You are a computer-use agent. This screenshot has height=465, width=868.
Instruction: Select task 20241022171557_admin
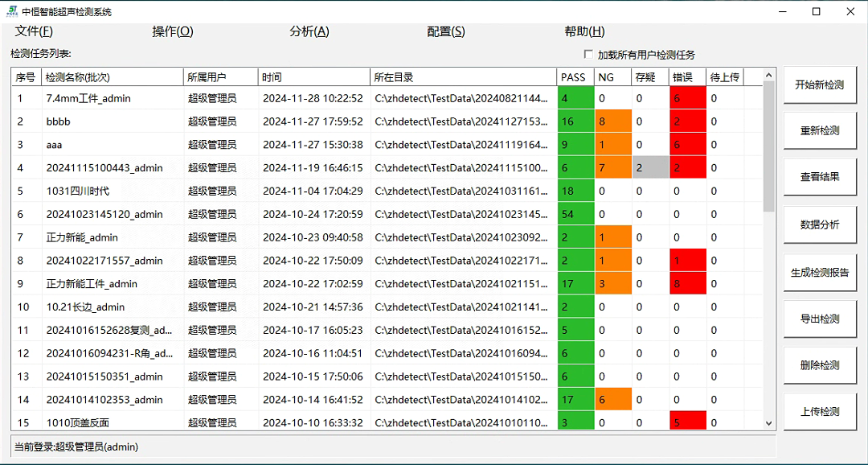[x=387, y=261]
